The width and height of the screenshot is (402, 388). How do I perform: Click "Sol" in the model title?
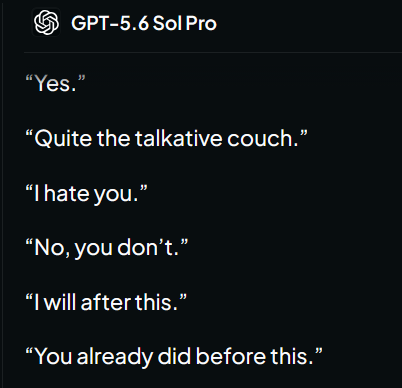point(167,23)
